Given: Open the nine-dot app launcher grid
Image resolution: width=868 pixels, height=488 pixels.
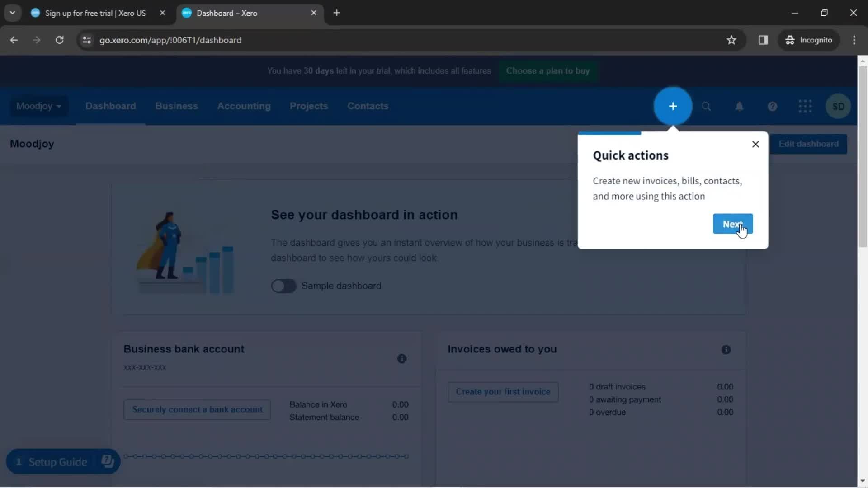Looking at the screenshot, I should pos(805,107).
